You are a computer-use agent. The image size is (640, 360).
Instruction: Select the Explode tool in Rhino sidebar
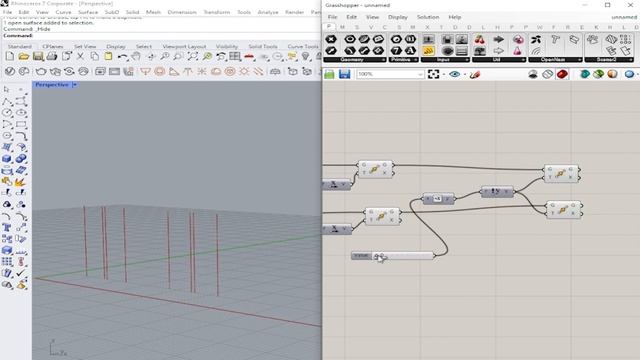20,182
